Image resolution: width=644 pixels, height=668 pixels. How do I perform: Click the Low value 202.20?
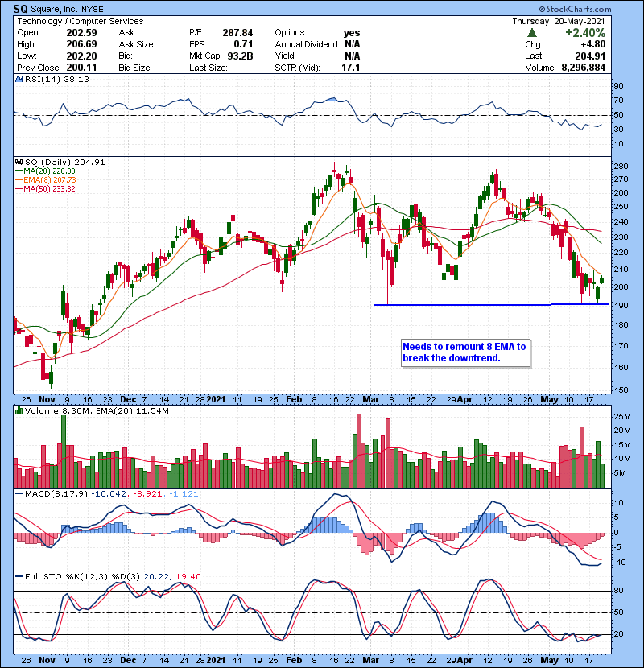pos(81,56)
